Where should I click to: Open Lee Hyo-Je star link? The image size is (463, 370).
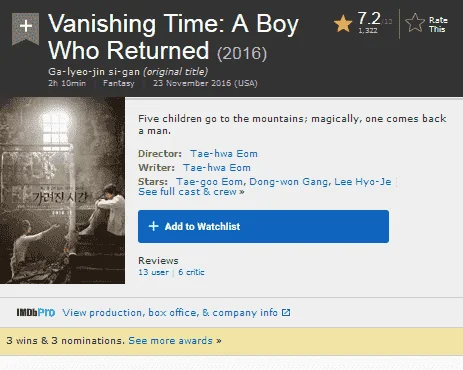(363, 182)
